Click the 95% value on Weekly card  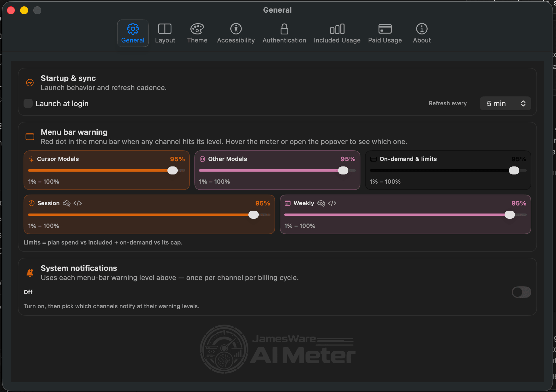pyautogui.click(x=519, y=203)
